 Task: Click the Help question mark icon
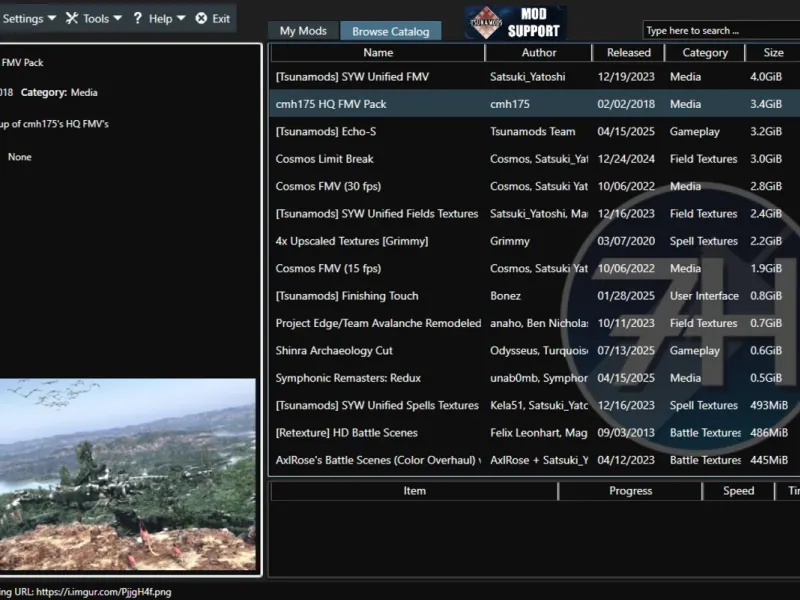[137, 18]
